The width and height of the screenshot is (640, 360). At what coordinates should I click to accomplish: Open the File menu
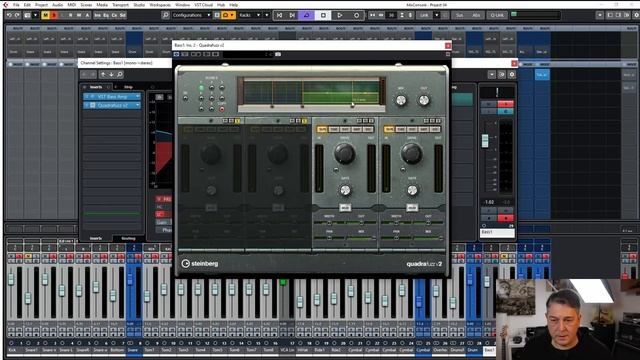click(16, 4)
